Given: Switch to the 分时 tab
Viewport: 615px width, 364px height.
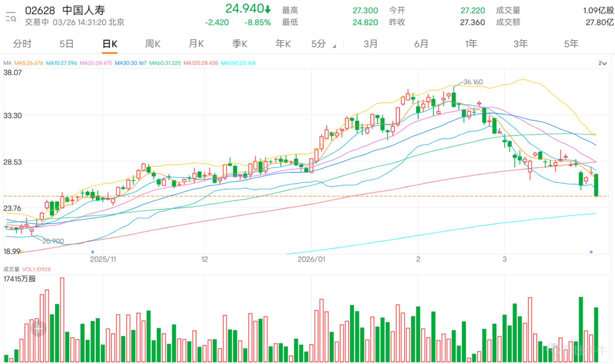Looking at the screenshot, I should (x=22, y=44).
